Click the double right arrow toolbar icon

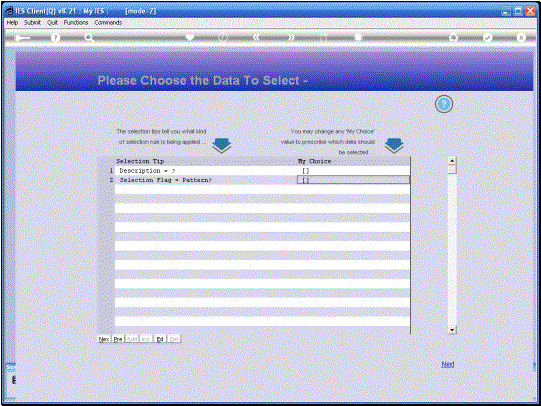291,37
